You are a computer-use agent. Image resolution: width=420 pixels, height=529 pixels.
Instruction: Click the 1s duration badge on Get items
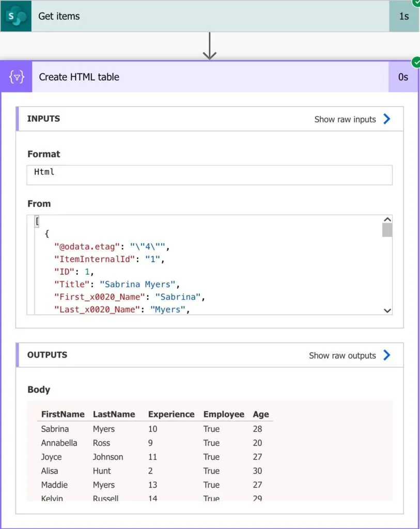point(403,16)
